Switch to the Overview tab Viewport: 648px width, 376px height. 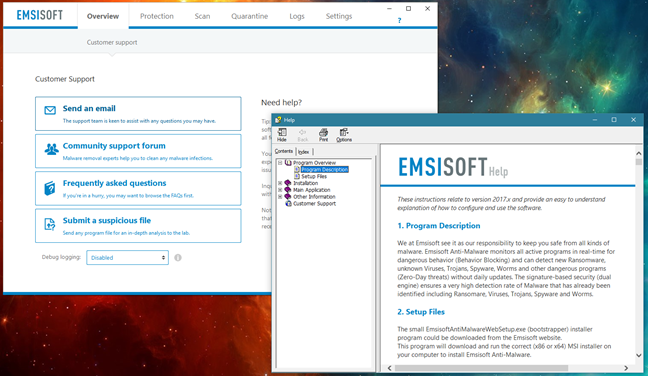coord(103,16)
